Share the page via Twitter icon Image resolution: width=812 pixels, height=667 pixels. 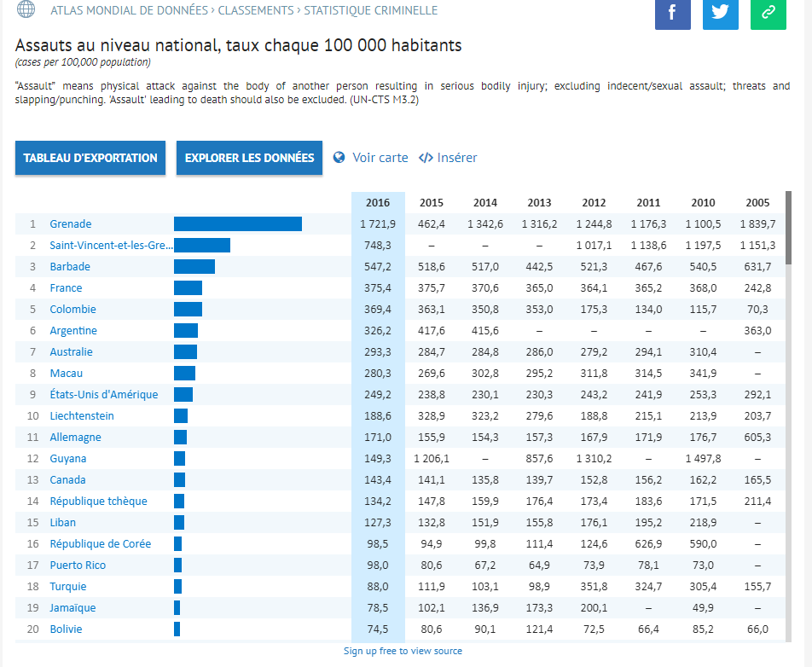720,13
